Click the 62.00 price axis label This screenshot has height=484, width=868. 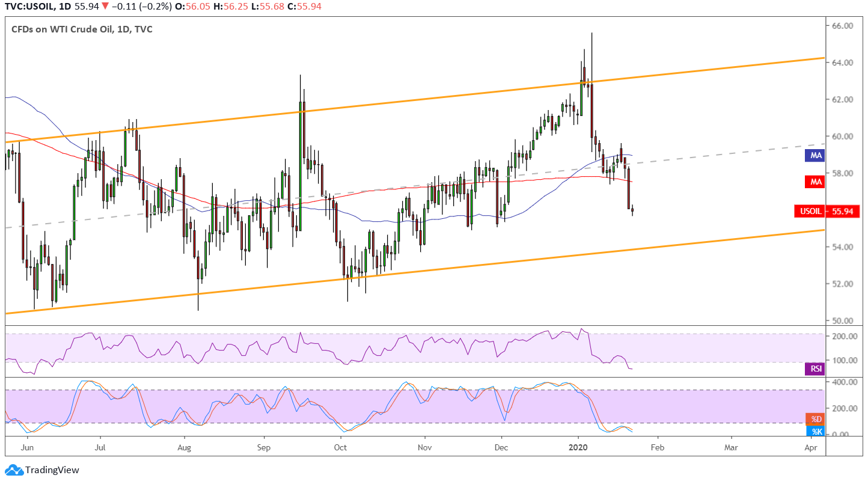[x=843, y=99]
